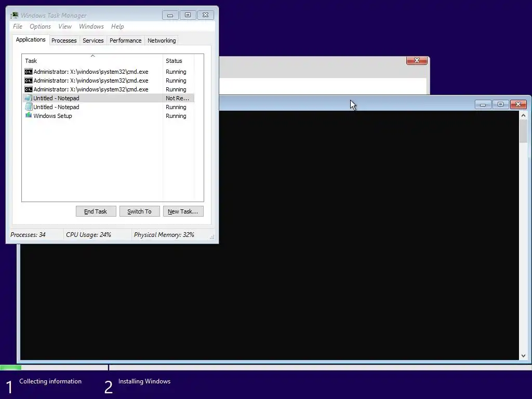Close the Task Manager window
The height and width of the screenshot is (399, 532).
point(205,15)
